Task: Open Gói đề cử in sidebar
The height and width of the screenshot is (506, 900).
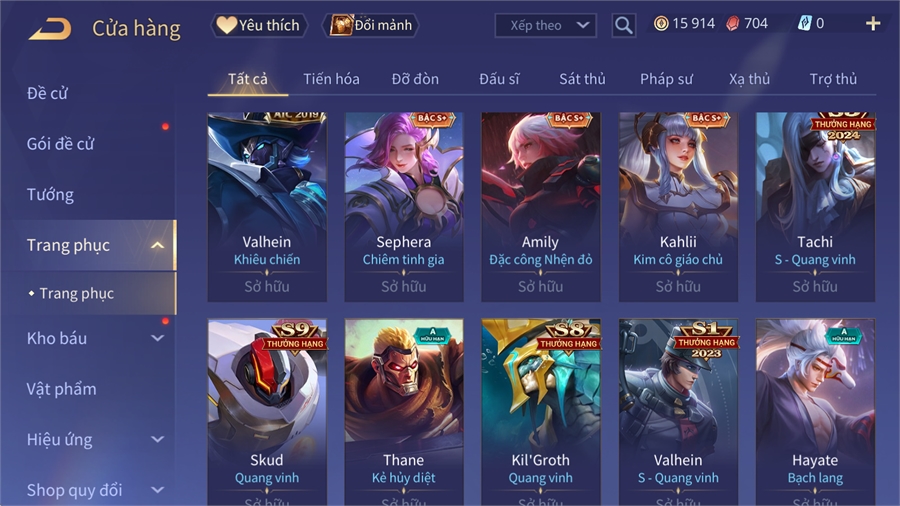Action: pos(60,144)
